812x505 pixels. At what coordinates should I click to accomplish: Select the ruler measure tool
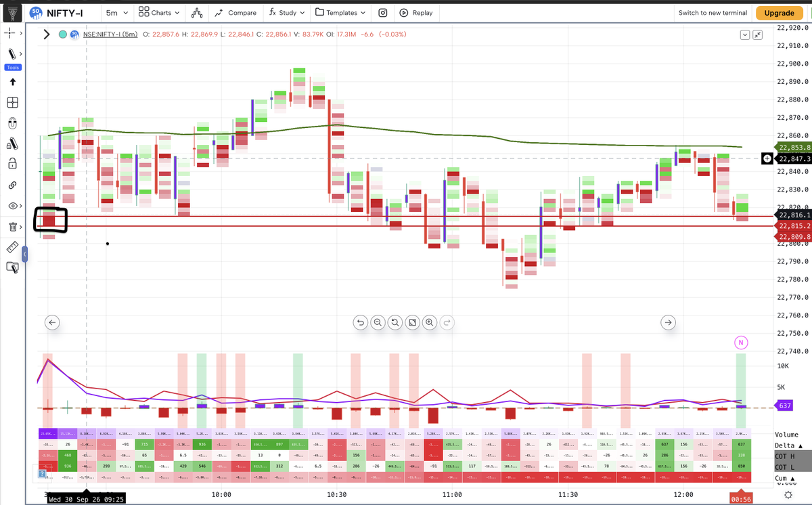[x=12, y=247]
